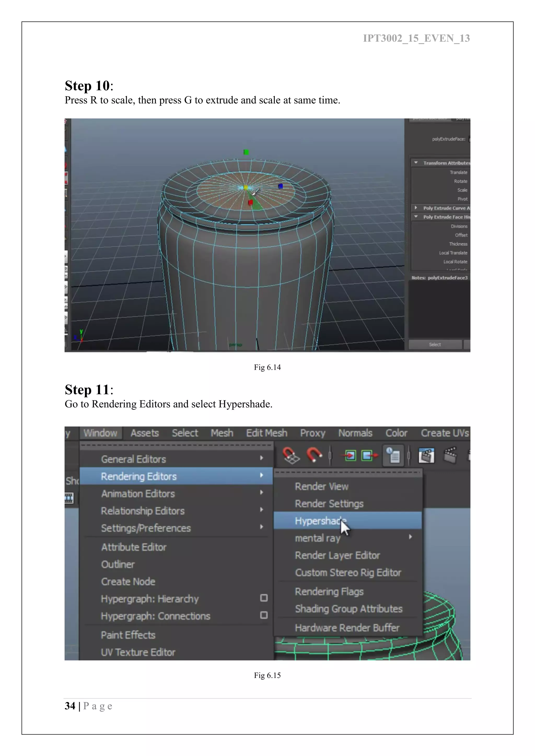Click the Local Rotate attribute label
The height and width of the screenshot is (756, 535).
coord(455,262)
